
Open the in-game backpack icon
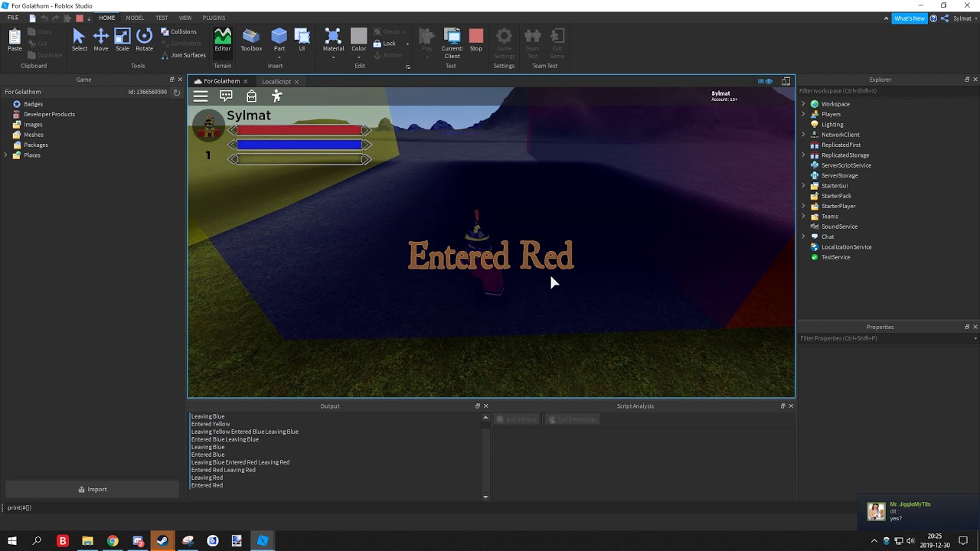tap(251, 96)
